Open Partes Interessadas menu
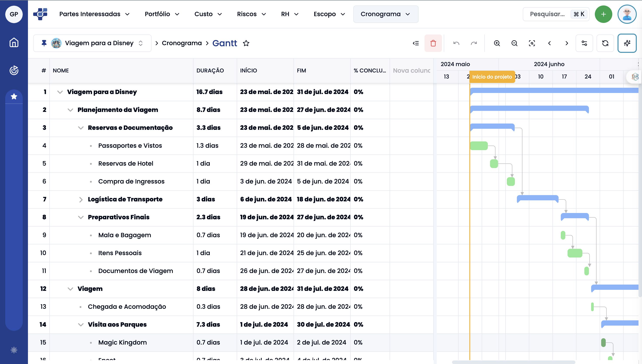Image resolution: width=642 pixels, height=364 pixels. 94,14
